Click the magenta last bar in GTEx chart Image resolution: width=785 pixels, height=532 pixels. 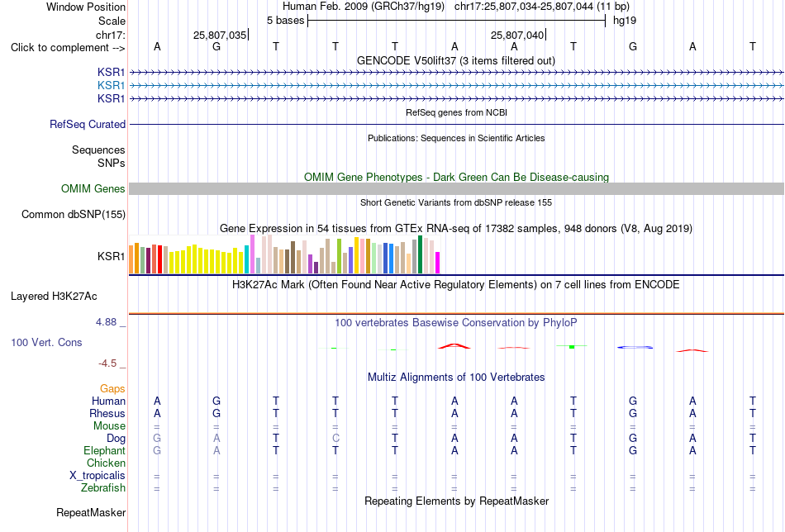point(438,263)
